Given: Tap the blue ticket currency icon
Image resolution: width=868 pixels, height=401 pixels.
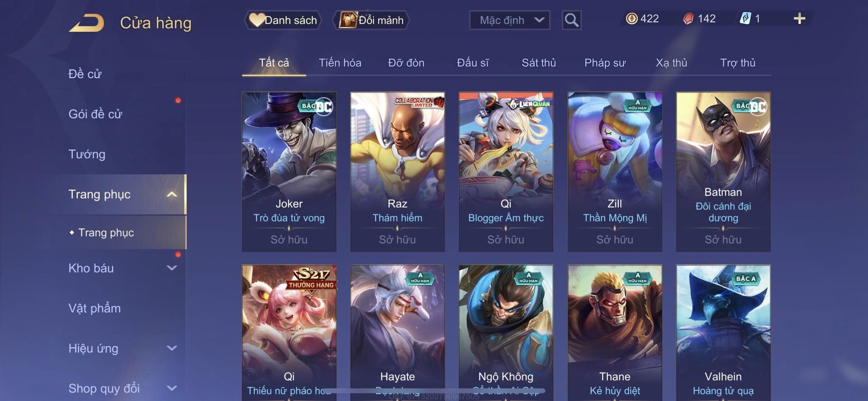Looking at the screenshot, I should coord(745,19).
